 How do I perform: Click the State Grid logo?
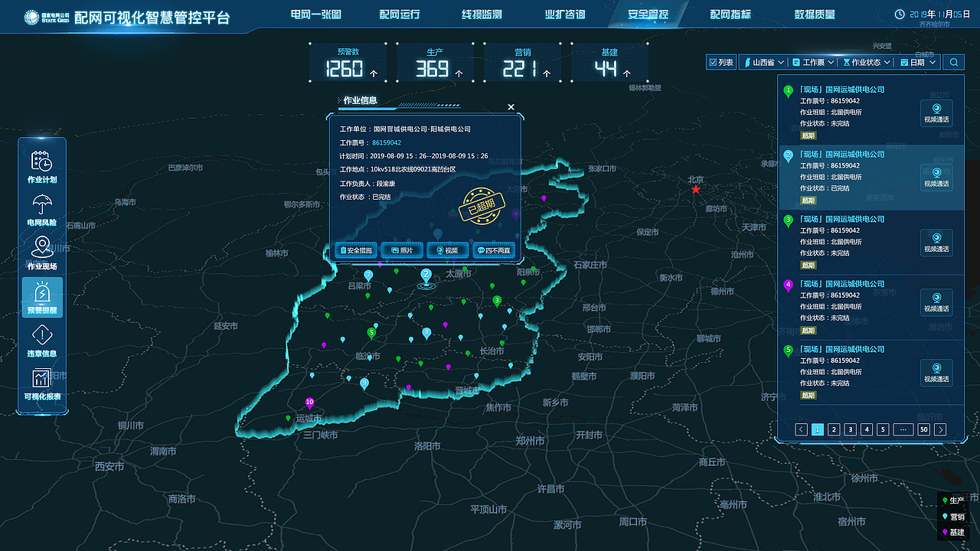click(46, 17)
